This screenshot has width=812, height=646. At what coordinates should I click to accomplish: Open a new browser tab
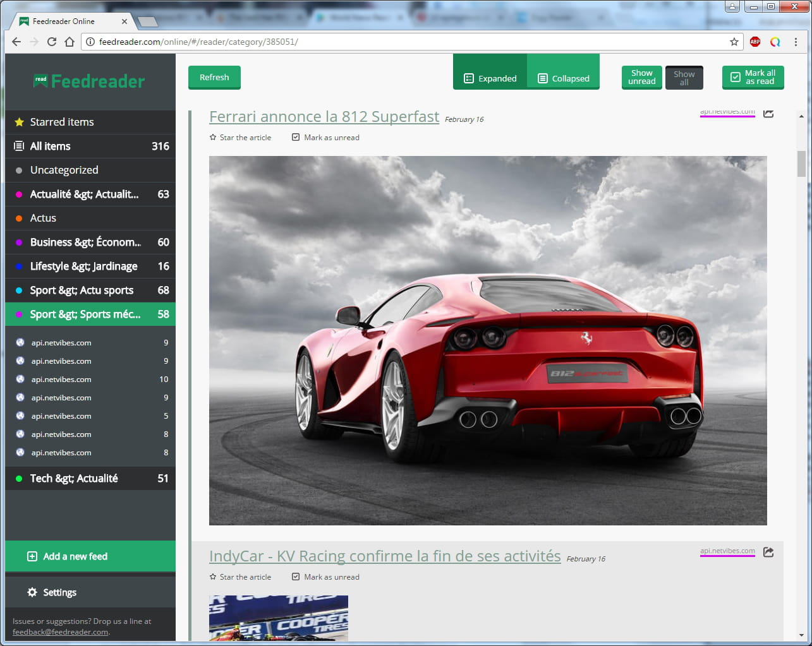(x=147, y=22)
